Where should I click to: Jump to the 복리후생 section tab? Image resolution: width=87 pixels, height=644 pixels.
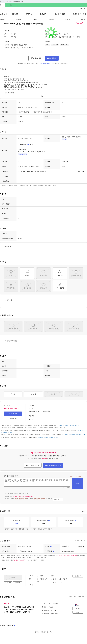coord(51,19)
